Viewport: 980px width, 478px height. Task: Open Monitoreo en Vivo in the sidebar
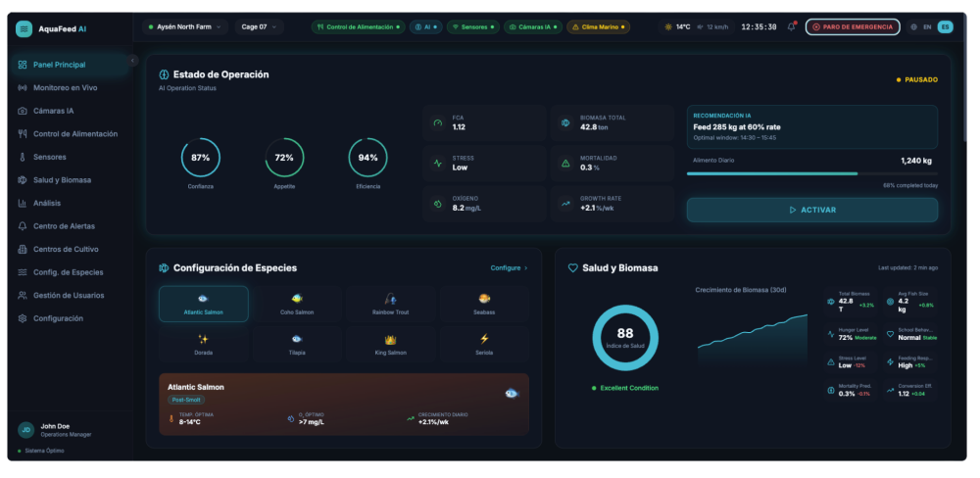tap(69, 87)
